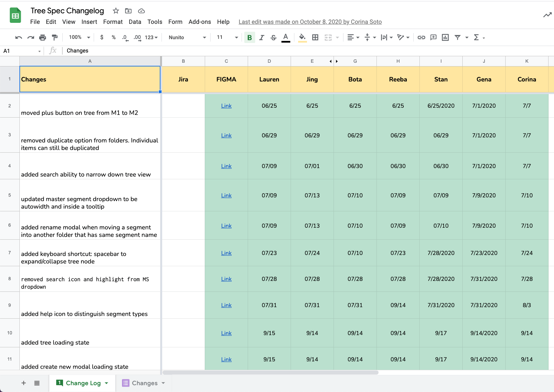Open the Figma Link in row 2
The image size is (554, 392).
click(226, 106)
